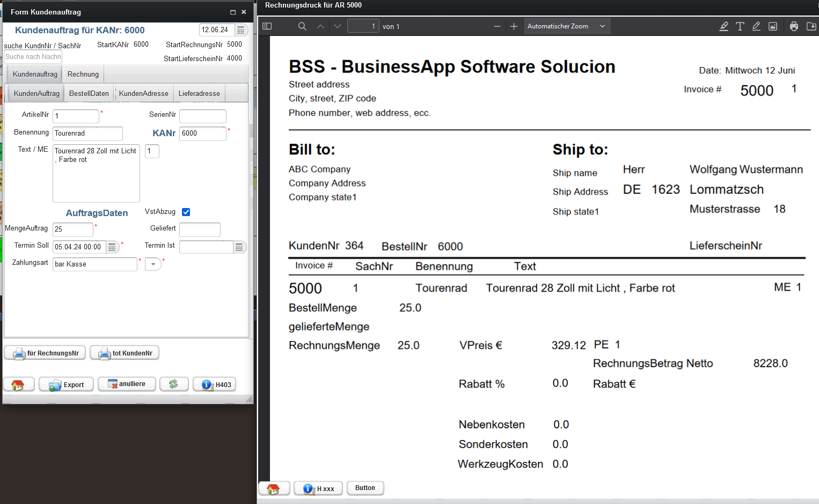Click home icon button in Kundenauftrag form

click(19, 384)
